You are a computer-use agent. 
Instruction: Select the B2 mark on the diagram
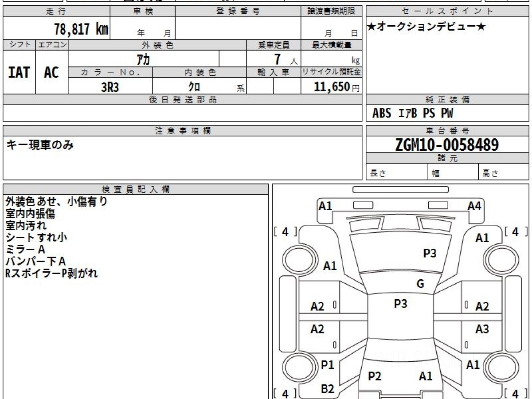328,389
